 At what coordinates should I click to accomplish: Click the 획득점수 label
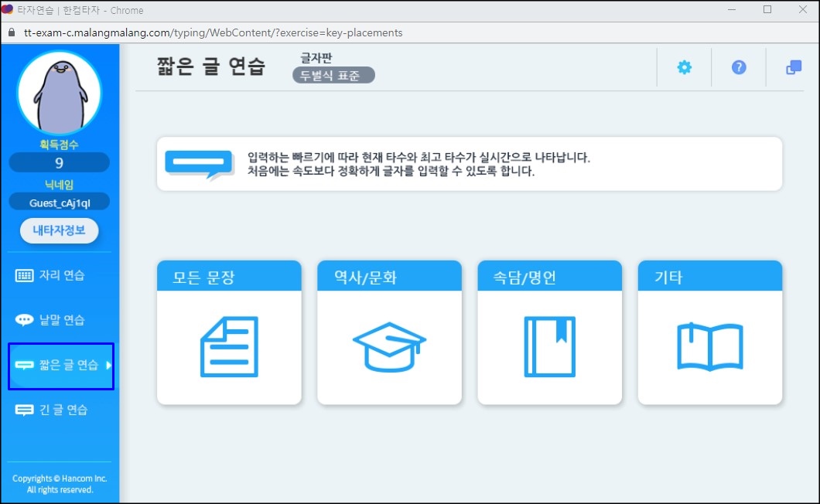pyautogui.click(x=59, y=145)
